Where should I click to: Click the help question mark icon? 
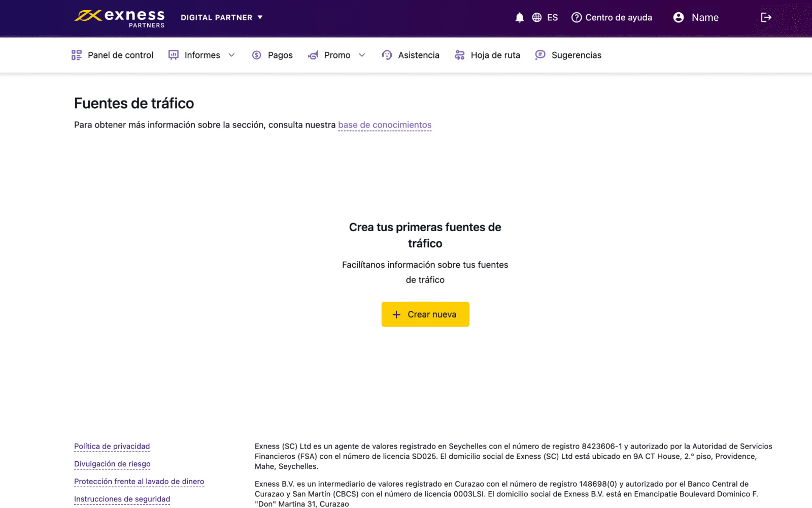(x=577, y=18)
